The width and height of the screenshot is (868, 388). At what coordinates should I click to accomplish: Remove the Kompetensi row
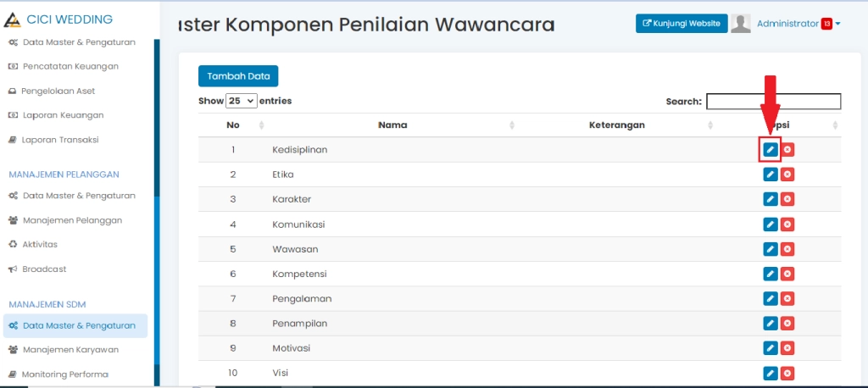coord(787,274)
